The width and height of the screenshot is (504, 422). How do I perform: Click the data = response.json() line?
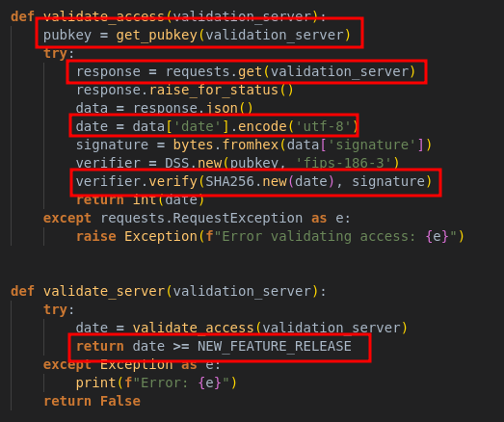click(x=164, y=108)
